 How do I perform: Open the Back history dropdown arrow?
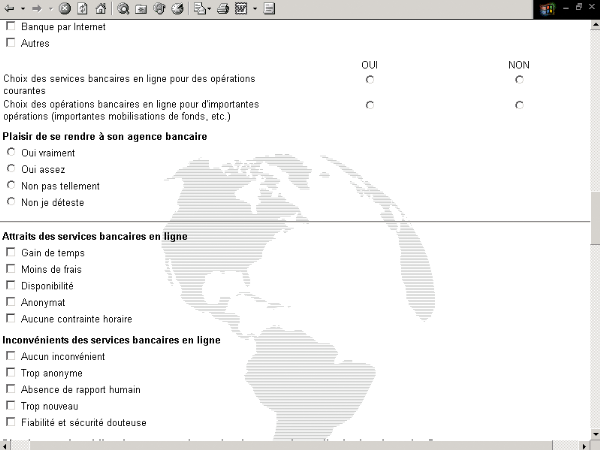[23, 8]
